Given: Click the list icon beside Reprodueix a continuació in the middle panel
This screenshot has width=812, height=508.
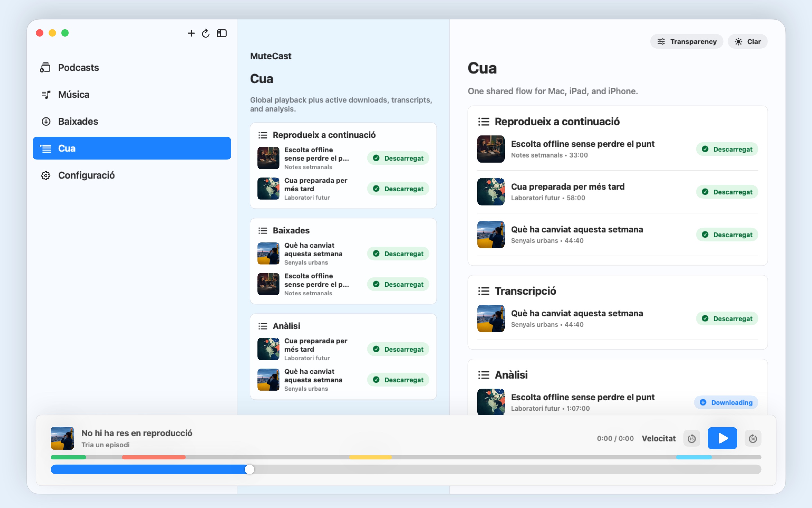Looking at the screenshot, I should pyautogui.click(x=263, y=135).
